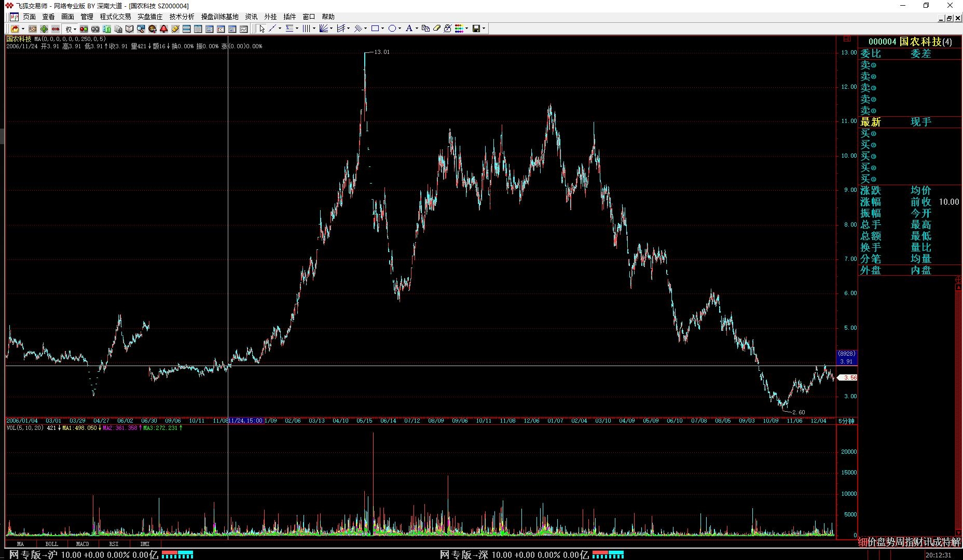Select the arrow pointer cursor tool
Screen dimensions: 963x560
(x=262, y=29)
